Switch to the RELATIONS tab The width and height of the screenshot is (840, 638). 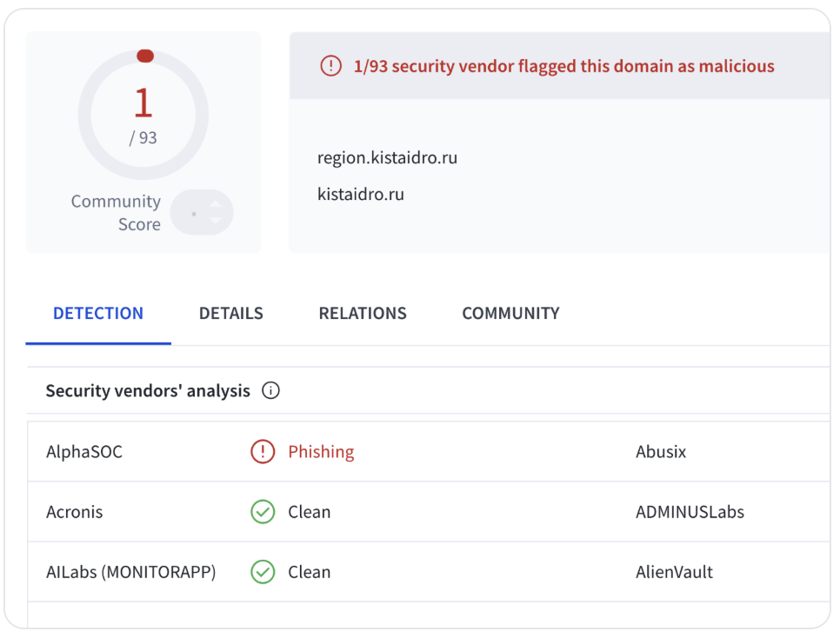(363, 314)
